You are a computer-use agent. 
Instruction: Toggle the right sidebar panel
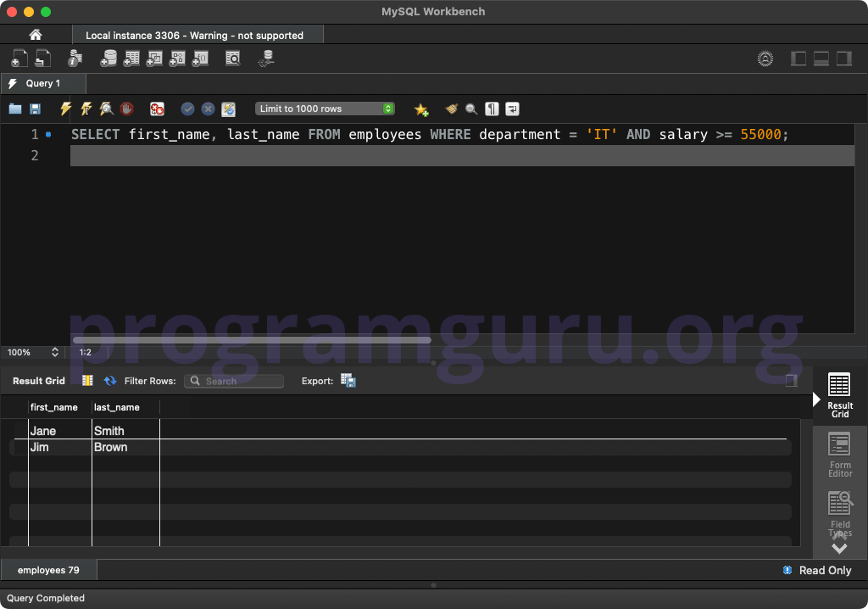point(843,59)
